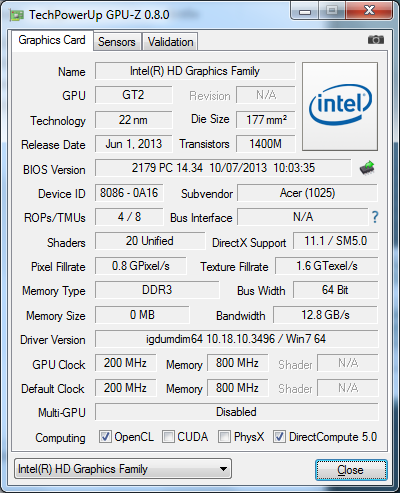Toggle the OpenCL checkbox

coord(105,436)
